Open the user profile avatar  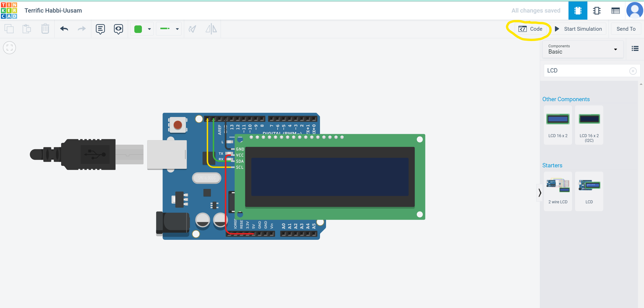tap(635, 11)
